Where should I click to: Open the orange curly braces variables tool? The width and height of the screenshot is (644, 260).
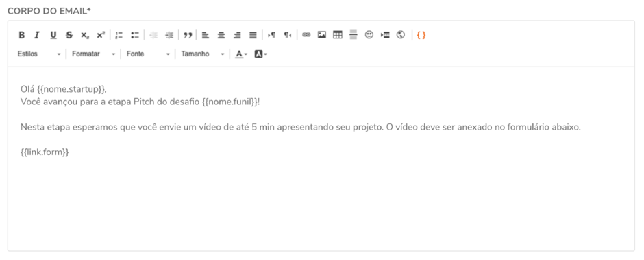pyautogui.click(x=421, y=36)
